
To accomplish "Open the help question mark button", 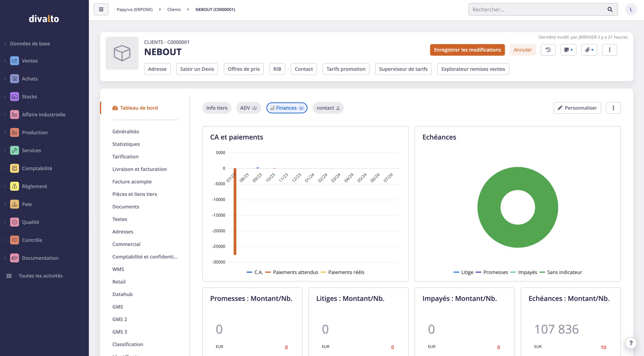I will click(631, 343).
